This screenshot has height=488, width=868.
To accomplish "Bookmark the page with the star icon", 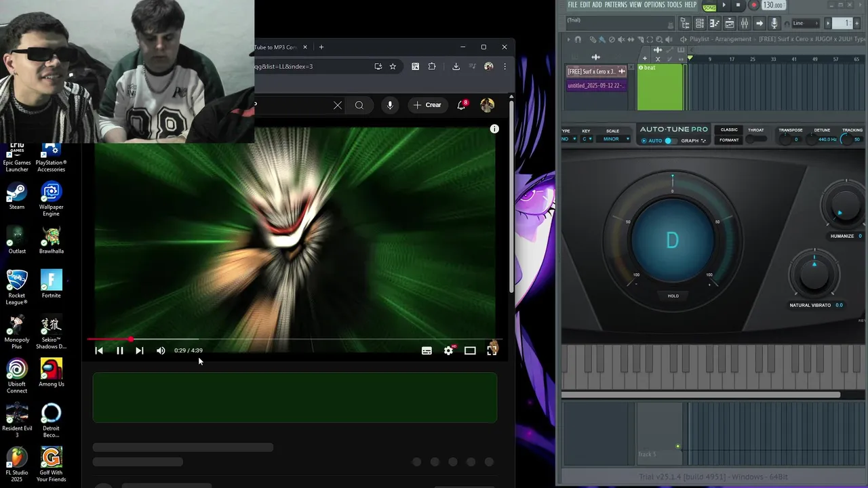I will point(393,66).
